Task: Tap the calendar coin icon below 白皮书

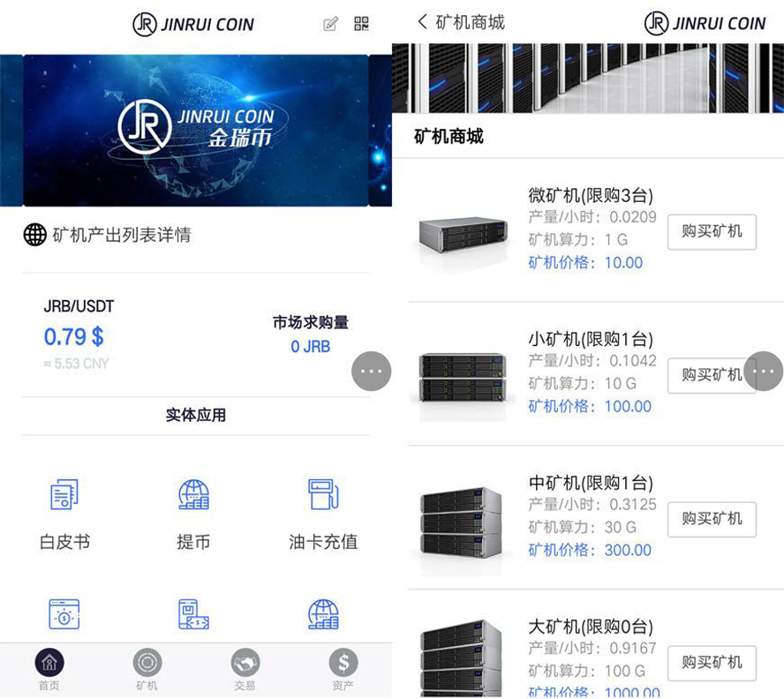Action: (64, 614)
